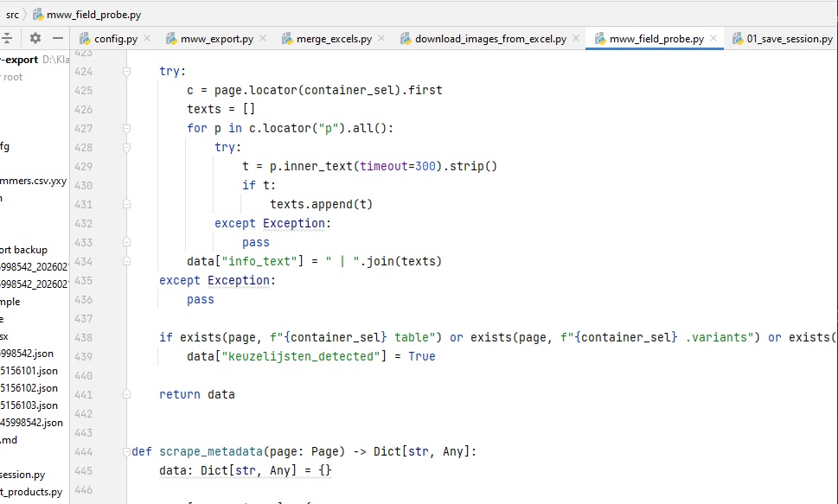Open the merge_excels.py editor tab
Image resolution: width=838 pixels, height=504 pixels.
[x=333, y=39]
